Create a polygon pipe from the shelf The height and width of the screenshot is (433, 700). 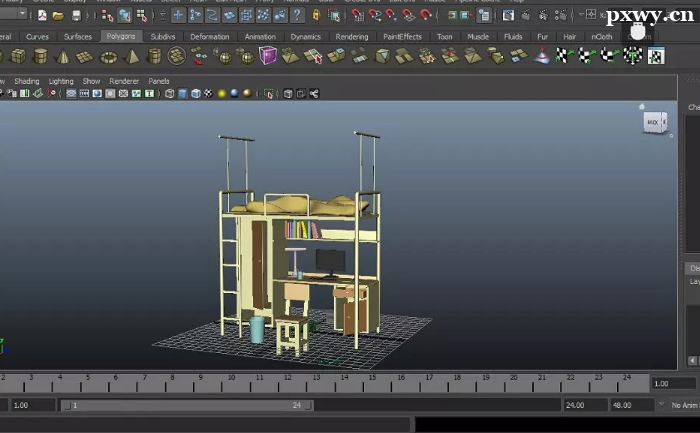[154, 56]
